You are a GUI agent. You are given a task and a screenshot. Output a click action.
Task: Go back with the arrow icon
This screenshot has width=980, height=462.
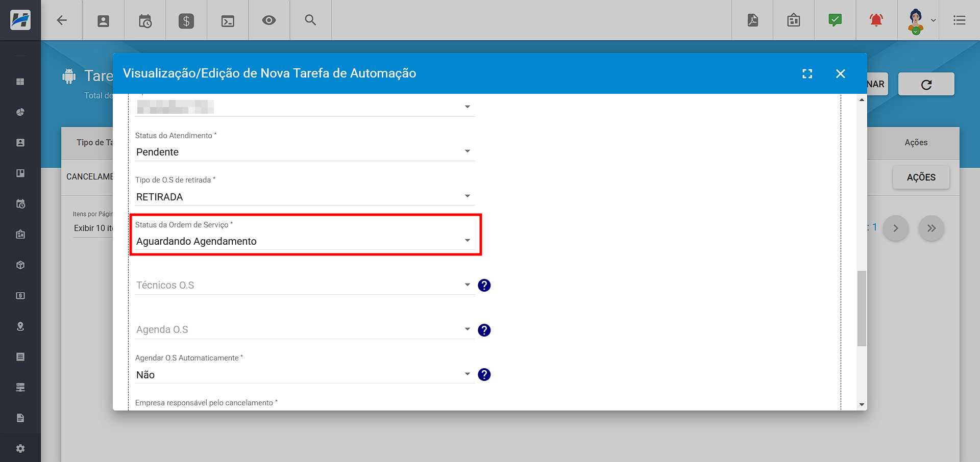(x=62, y=20)
